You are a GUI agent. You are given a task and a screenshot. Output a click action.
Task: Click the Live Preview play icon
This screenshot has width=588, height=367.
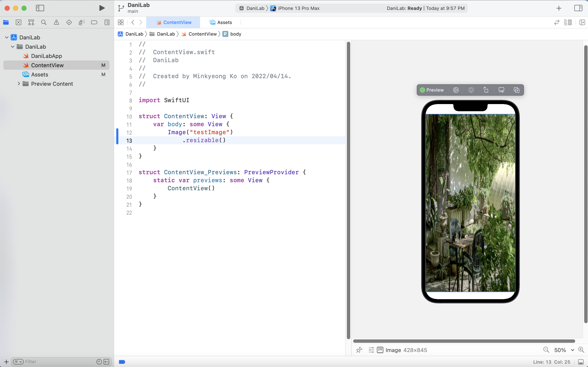pyautogui.click(x=456, y=90)
